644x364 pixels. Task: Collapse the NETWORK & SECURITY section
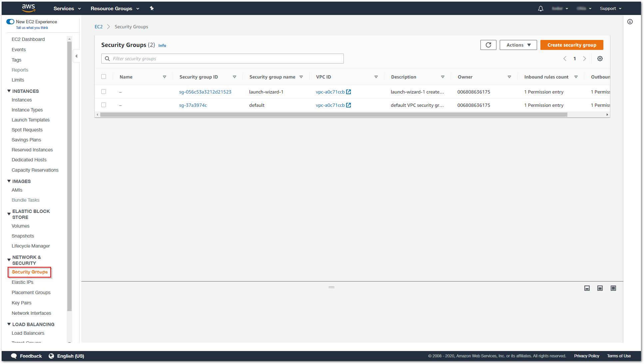tap(9, 260)
